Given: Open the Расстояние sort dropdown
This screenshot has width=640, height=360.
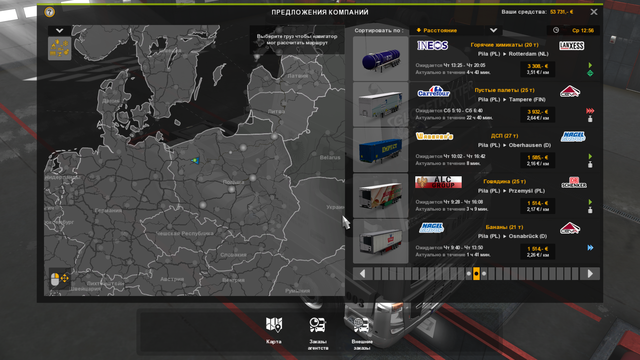Looking at the screenshot, I should (456, 30).
